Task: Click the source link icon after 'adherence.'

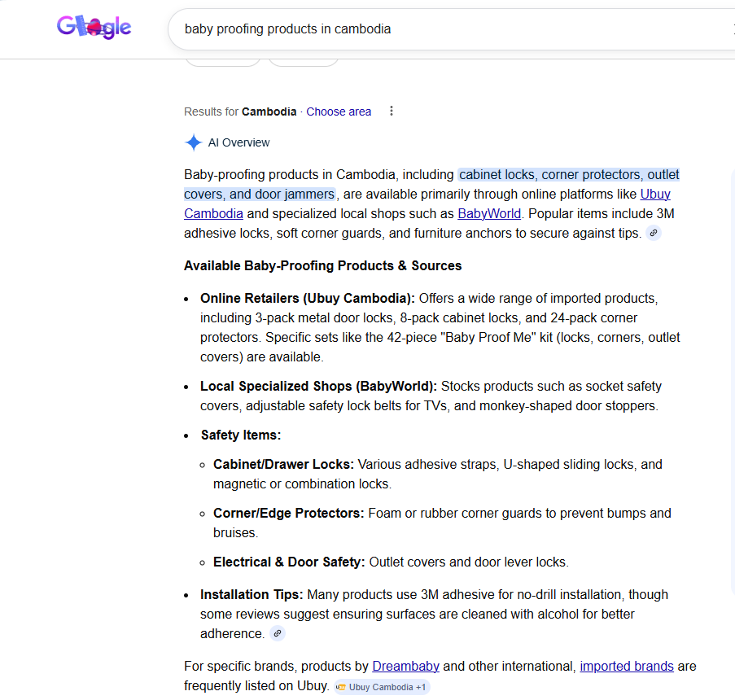Action: tap(278, 633)
